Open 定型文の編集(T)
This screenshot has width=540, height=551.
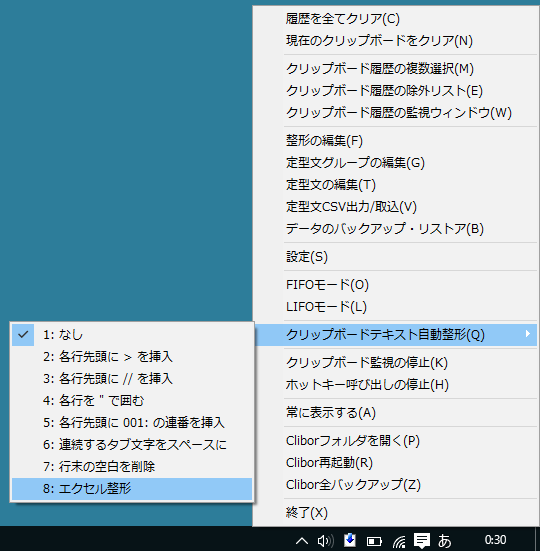395,185
